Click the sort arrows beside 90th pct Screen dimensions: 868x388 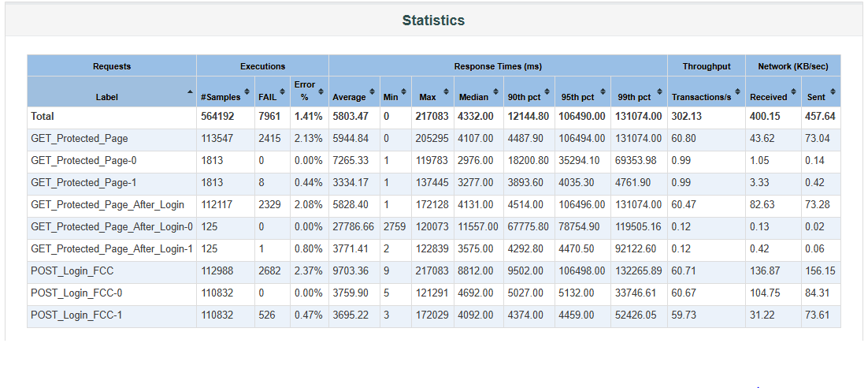tap(547, 91)
